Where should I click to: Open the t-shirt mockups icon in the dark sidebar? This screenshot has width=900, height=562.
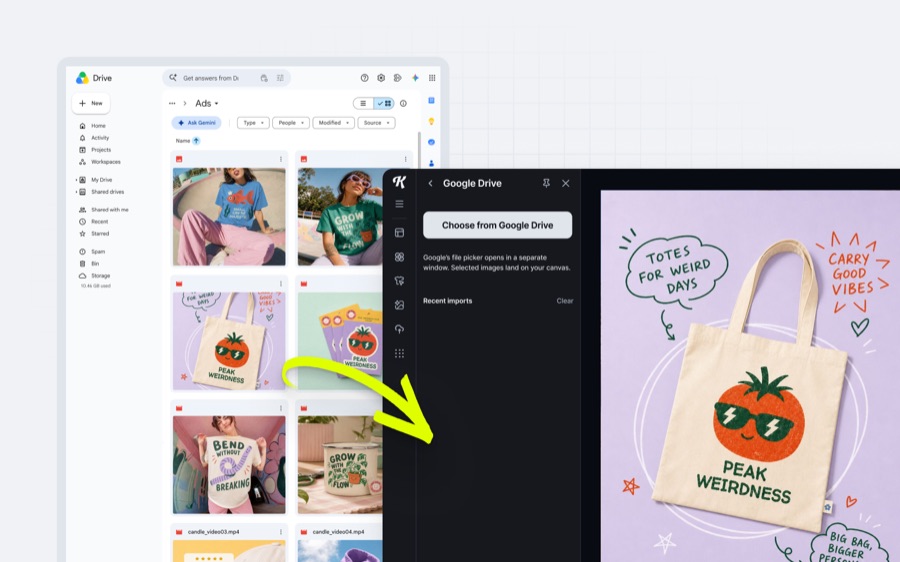399,281
